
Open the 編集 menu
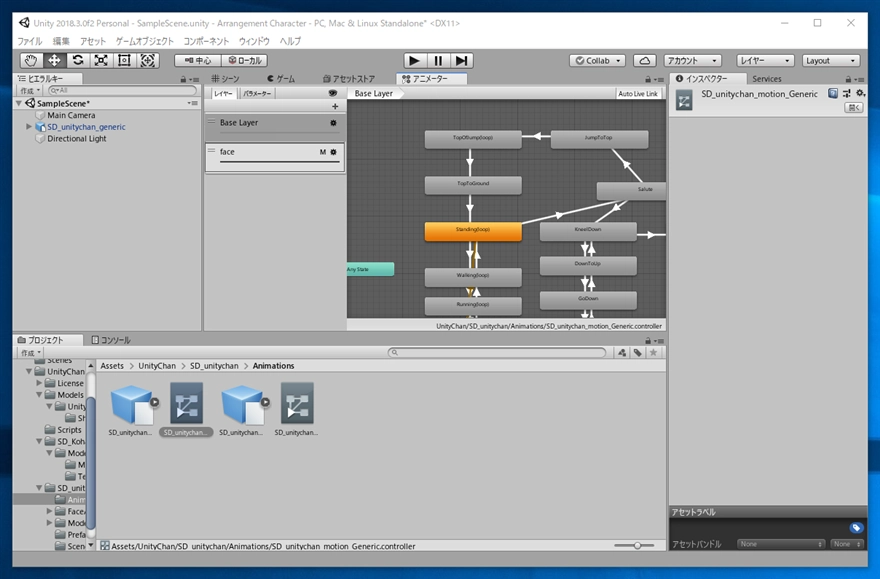tap(61, 41)
